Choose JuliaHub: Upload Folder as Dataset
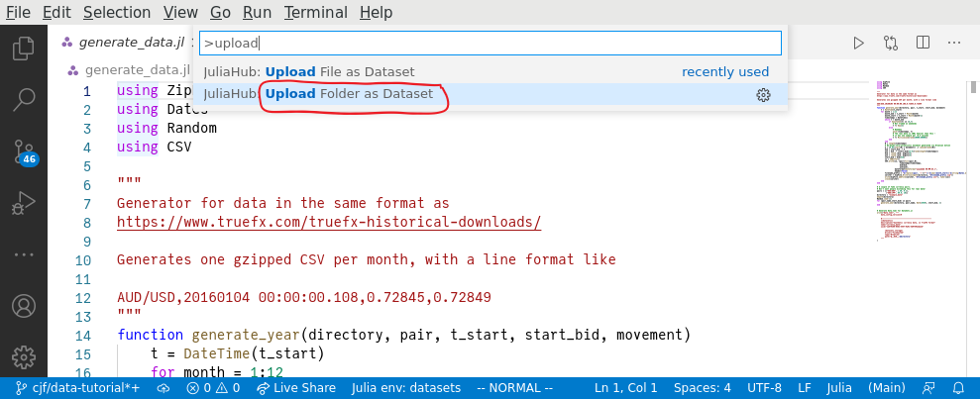 pyautogui.click(x=490, y=94)
